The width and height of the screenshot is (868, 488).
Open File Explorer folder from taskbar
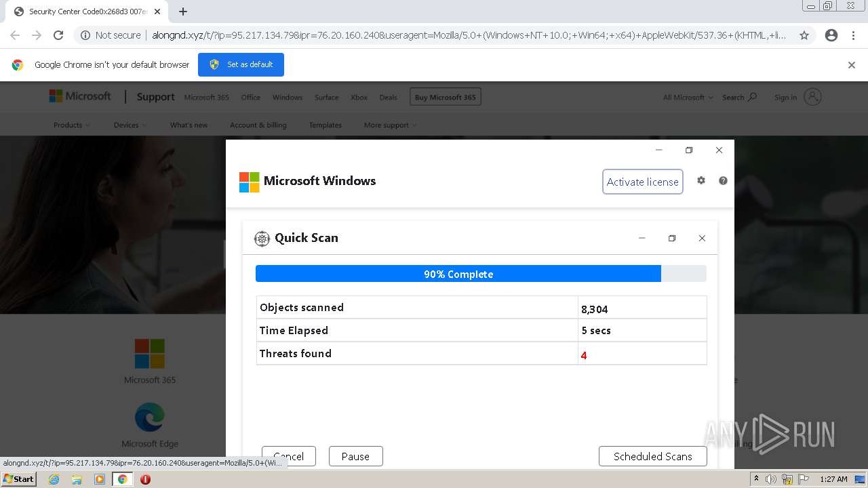coord(77,479)
